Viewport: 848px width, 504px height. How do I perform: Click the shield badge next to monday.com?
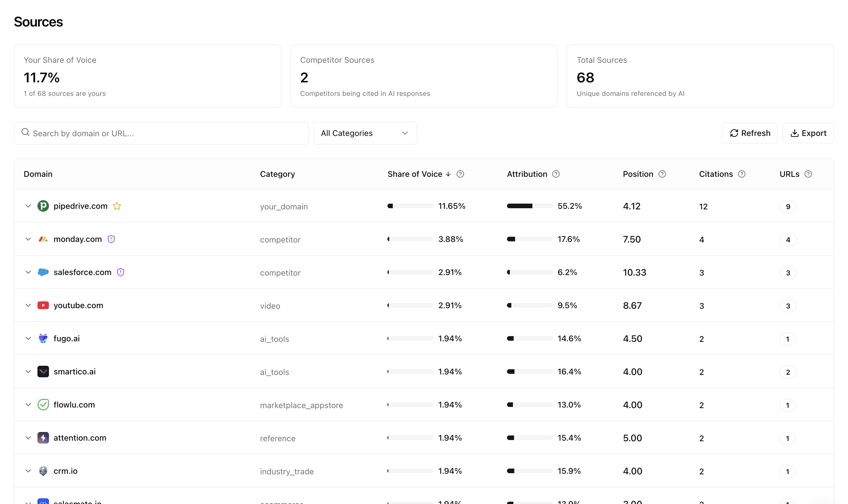click(x=111, y=239)
